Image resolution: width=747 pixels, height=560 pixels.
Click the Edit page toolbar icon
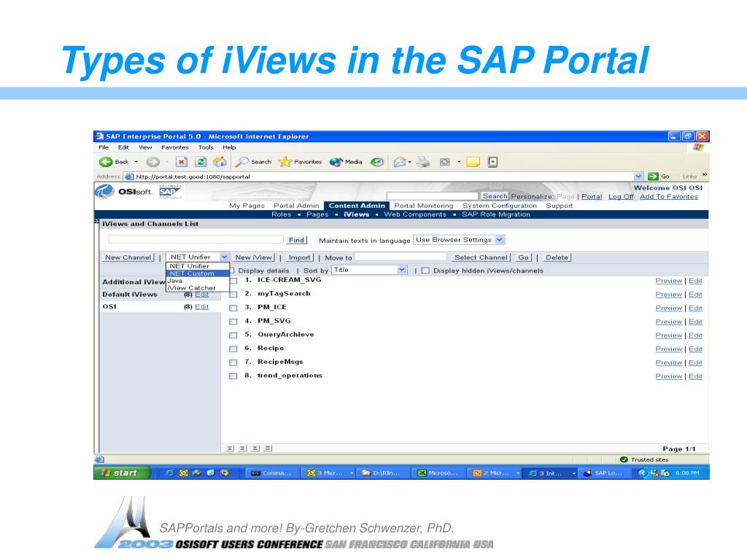(444, 162)
